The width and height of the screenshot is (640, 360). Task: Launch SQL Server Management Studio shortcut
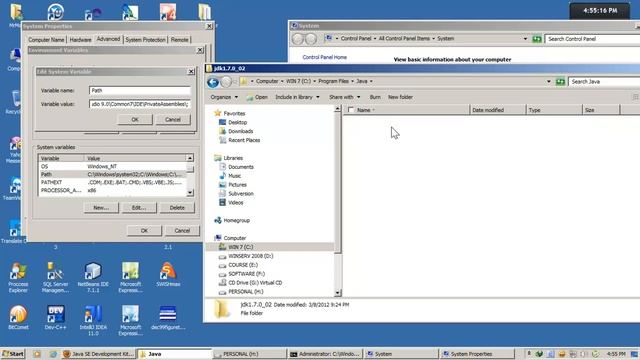[55, 277]
